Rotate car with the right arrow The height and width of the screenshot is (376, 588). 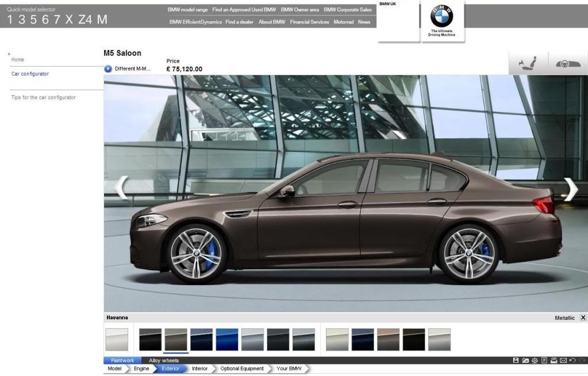click(x=571, y=189)
